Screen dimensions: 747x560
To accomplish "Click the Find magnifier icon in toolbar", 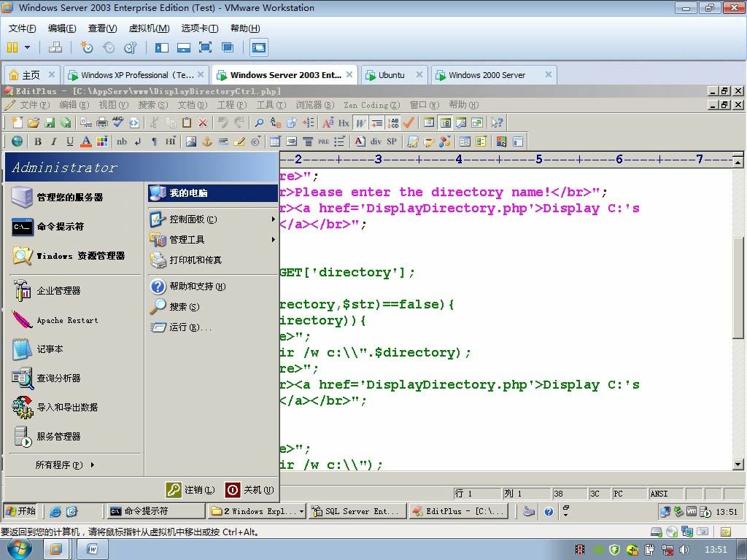I will pyautogui.click(x=259, y=122).
